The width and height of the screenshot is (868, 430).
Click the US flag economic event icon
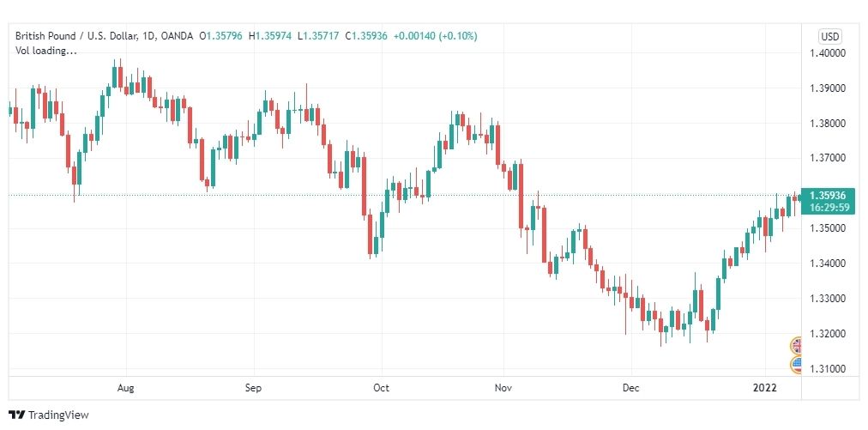[x=796, y=365]
